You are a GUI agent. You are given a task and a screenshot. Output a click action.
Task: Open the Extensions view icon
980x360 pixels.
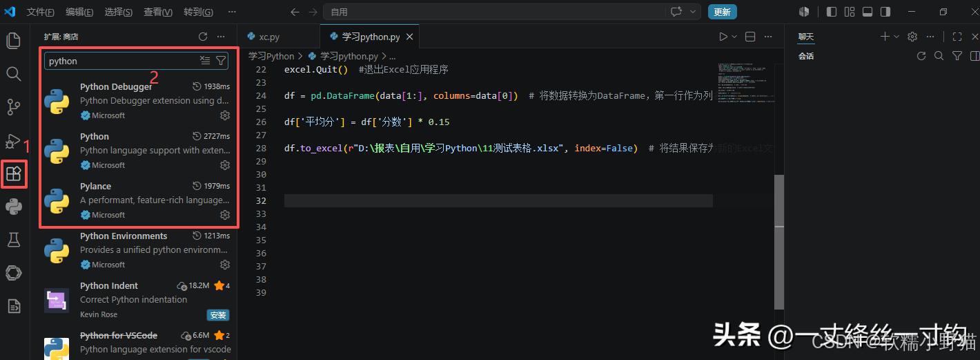pos(13,173)
